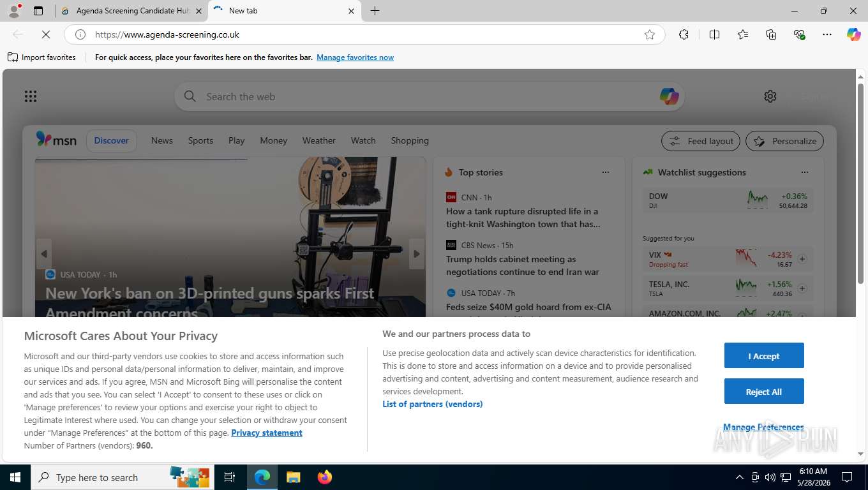This screenshot has width=868, height=490.
Task: Stop loading the page
Action: coord(45,34)
